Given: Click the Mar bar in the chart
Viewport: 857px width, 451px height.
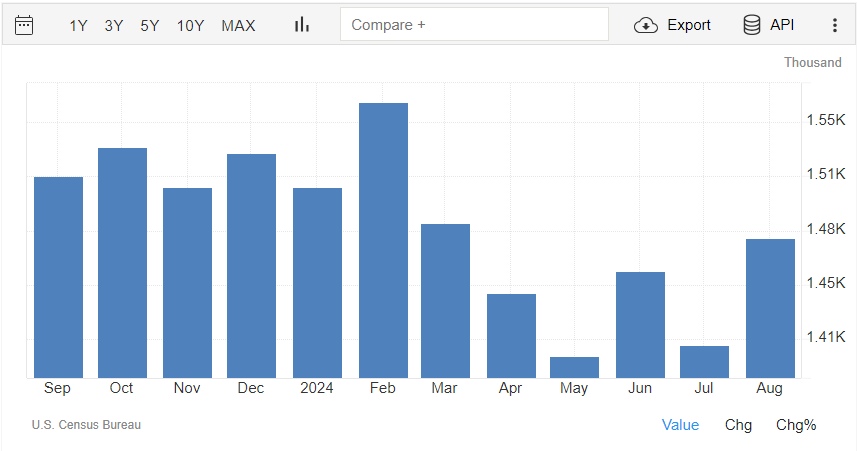Looking at the screenshot, I should pyautogui.click(x=445, y=301).
